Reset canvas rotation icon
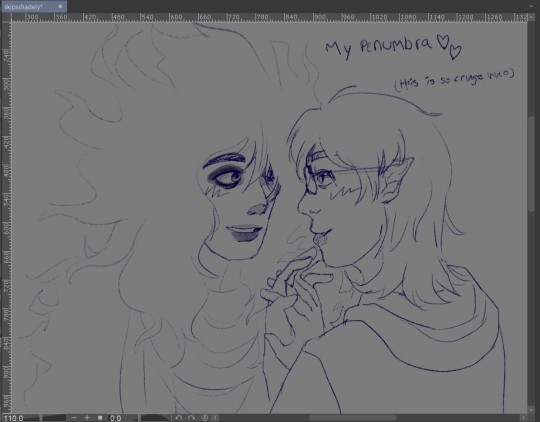 [x=204, y=418]
